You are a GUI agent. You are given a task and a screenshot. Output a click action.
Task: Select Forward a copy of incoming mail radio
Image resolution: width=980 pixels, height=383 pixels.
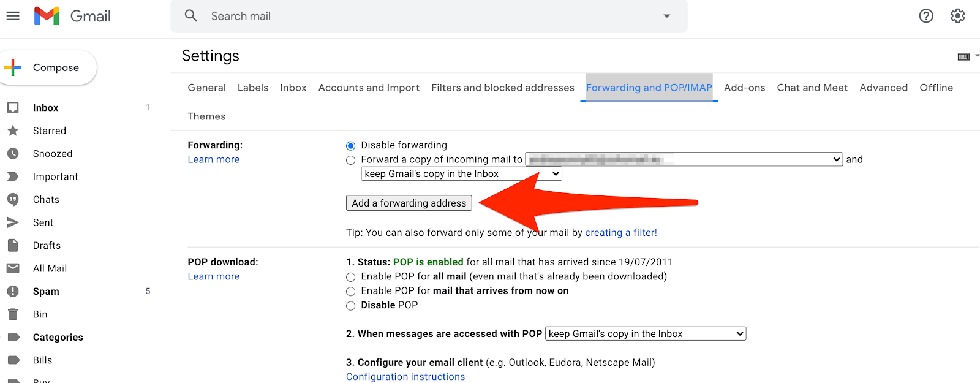350,161
